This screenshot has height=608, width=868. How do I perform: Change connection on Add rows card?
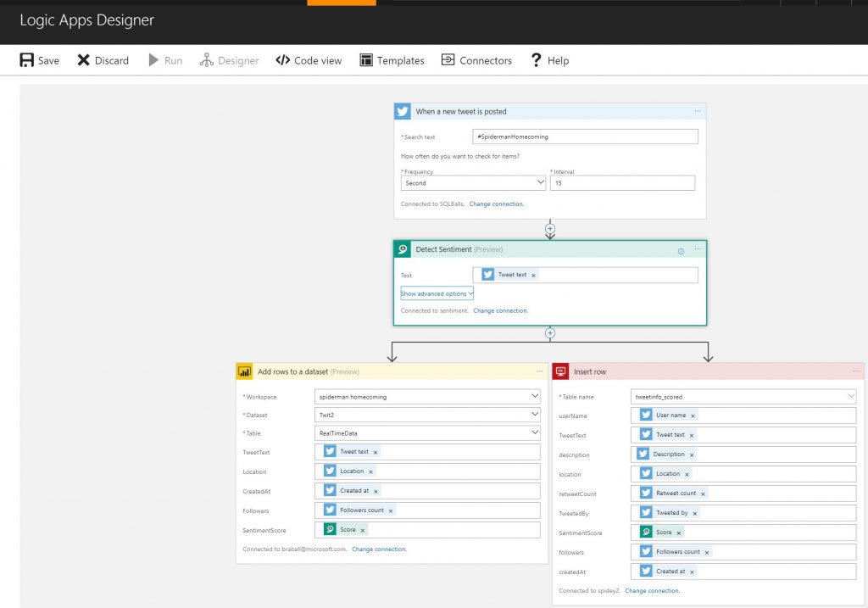click(x=379, y=549)
